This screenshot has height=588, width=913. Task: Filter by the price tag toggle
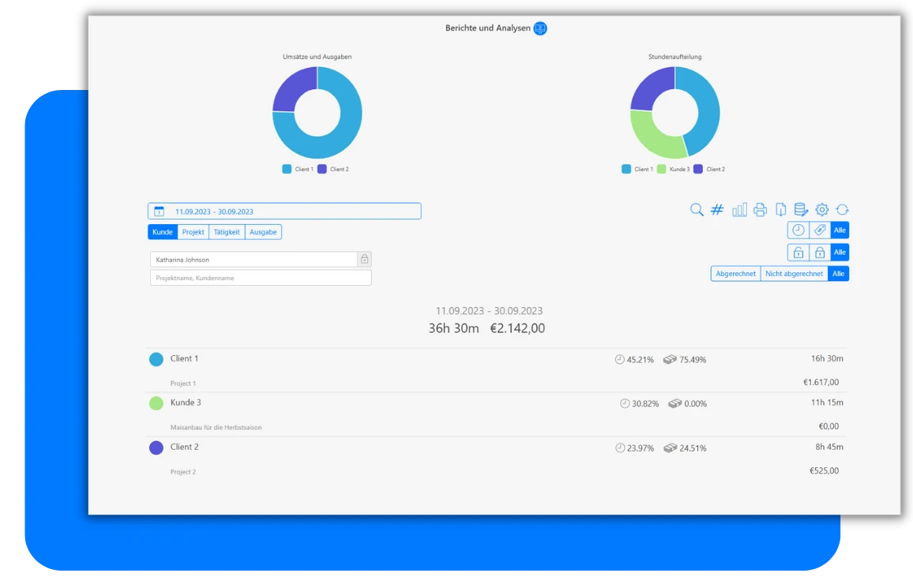[x=820, y=230]
